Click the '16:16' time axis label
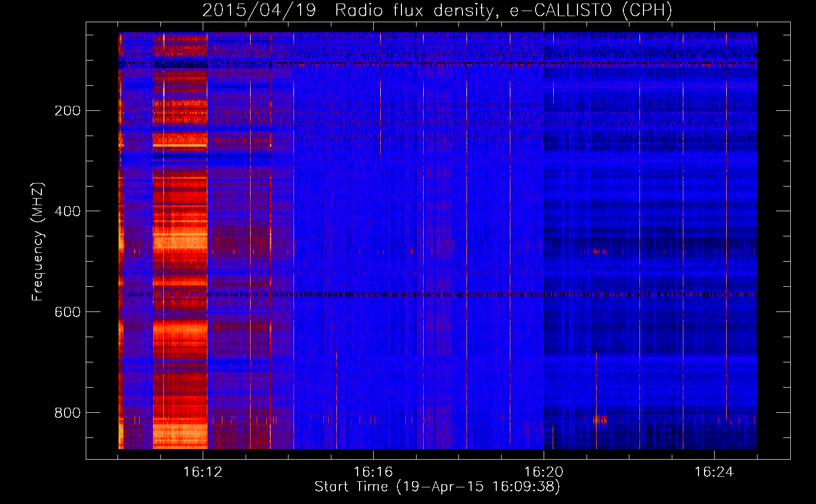Screen dimensions: 816x504 click(x=373, y=472)
